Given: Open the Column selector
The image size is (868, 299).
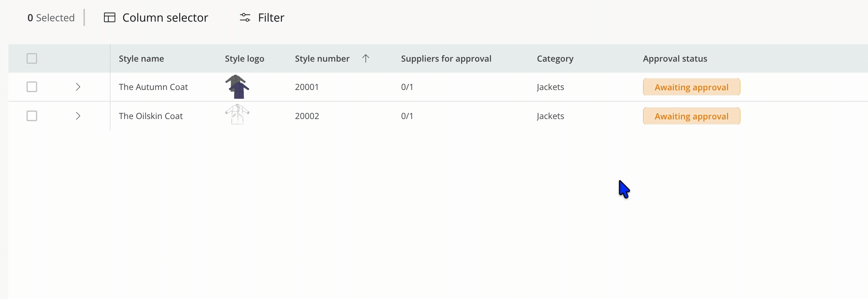Looking at the screenshot, I should [165, 18].
